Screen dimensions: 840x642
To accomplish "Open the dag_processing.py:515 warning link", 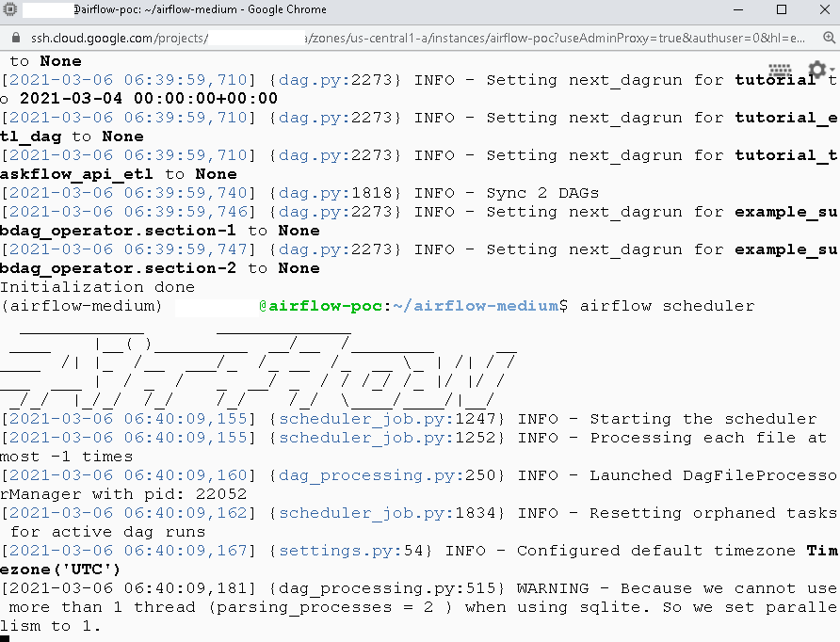I will click(388, 587).
